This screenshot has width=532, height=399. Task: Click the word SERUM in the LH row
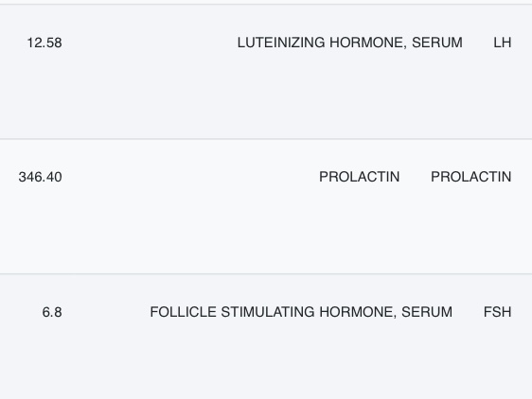click(437, 43)
